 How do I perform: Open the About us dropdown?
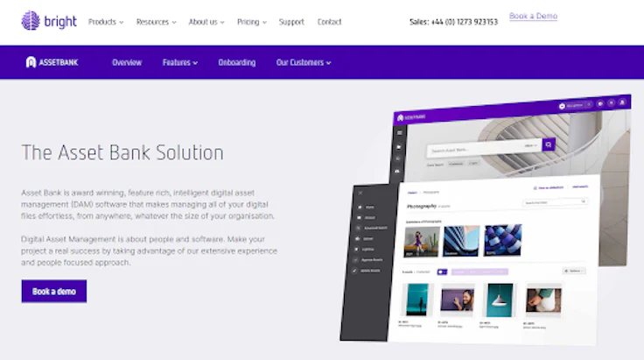[x=206, y=22]
